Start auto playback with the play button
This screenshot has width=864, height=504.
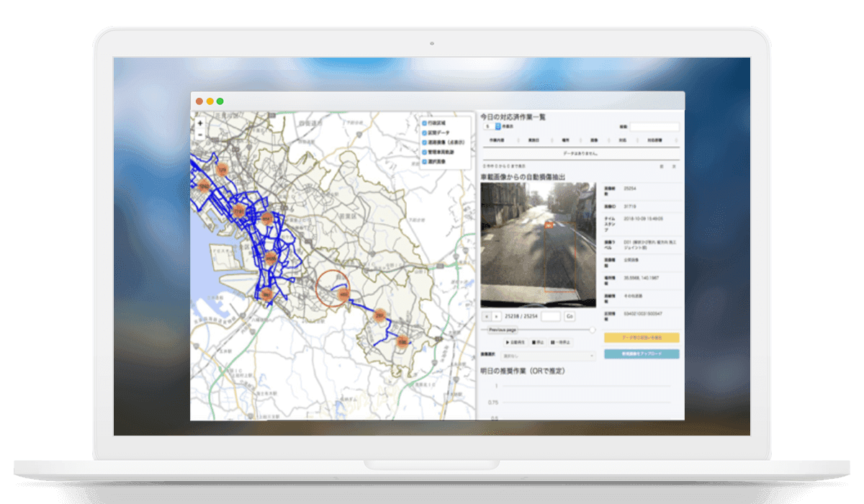[x=516, y=342]
